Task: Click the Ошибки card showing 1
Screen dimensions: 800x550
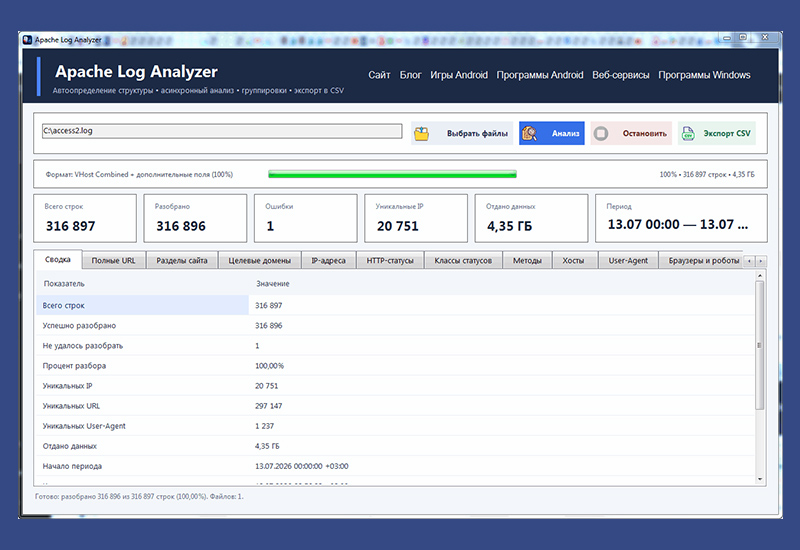Action: 306,218
